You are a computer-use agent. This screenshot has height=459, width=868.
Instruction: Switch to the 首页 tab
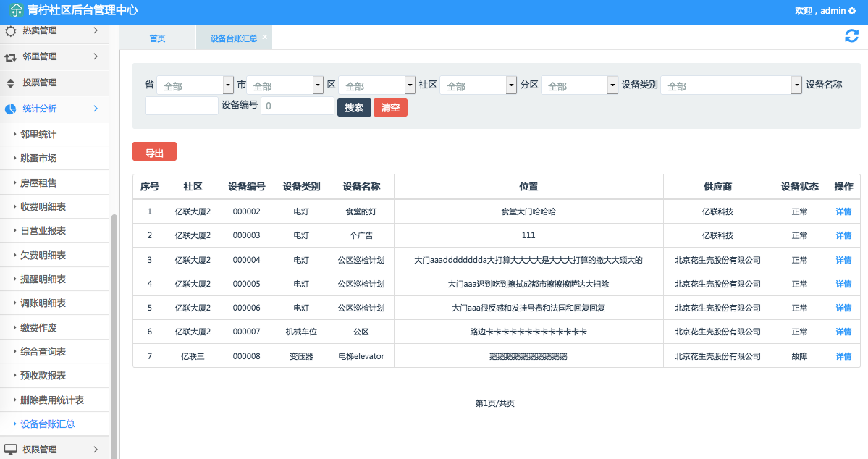click(x=157, y=38)
